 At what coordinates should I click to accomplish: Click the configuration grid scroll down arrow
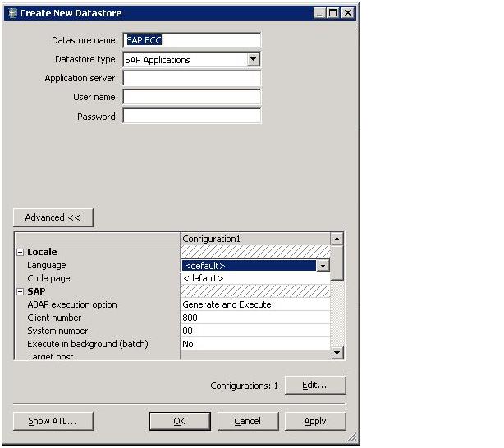[x=337, y=353]
